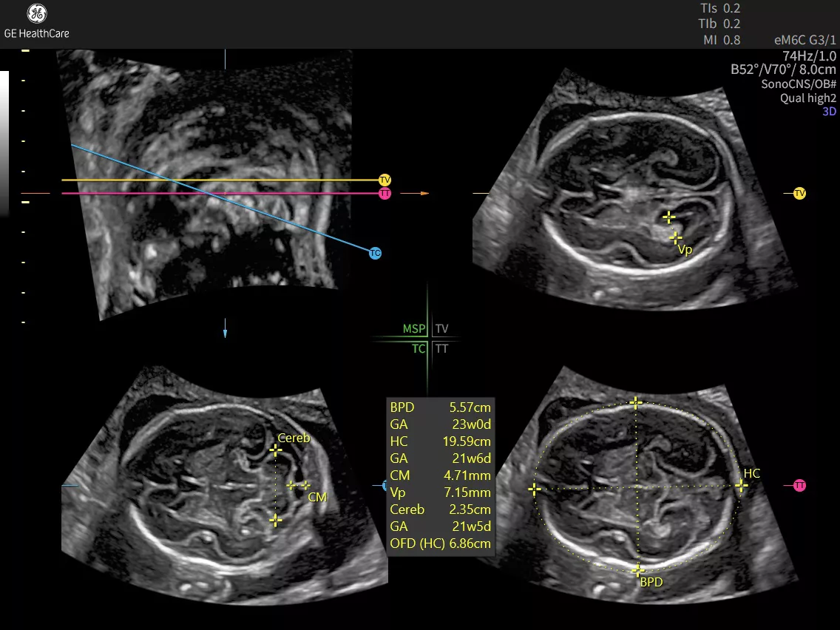The width and height of the screenshot is (840, 630).
Task: Select the BPD 5.57cm result row
Action: [x=441, y=407]
